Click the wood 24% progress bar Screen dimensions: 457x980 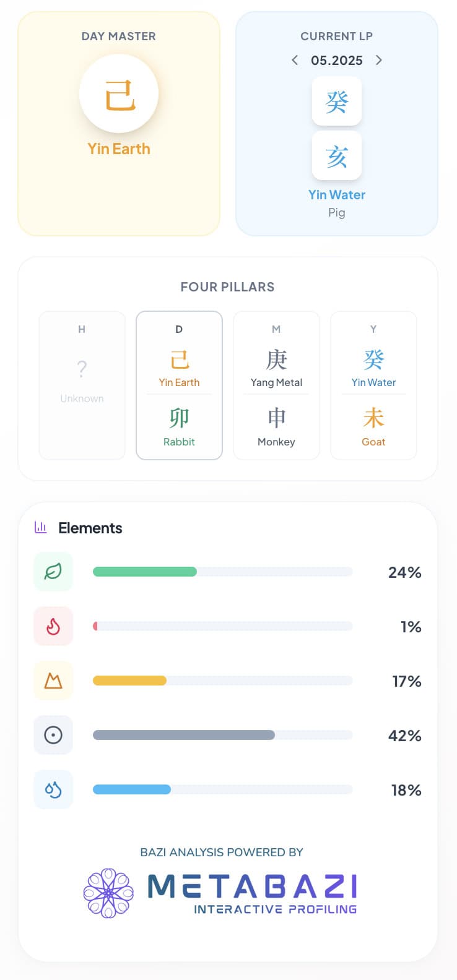tap(222, 572)
